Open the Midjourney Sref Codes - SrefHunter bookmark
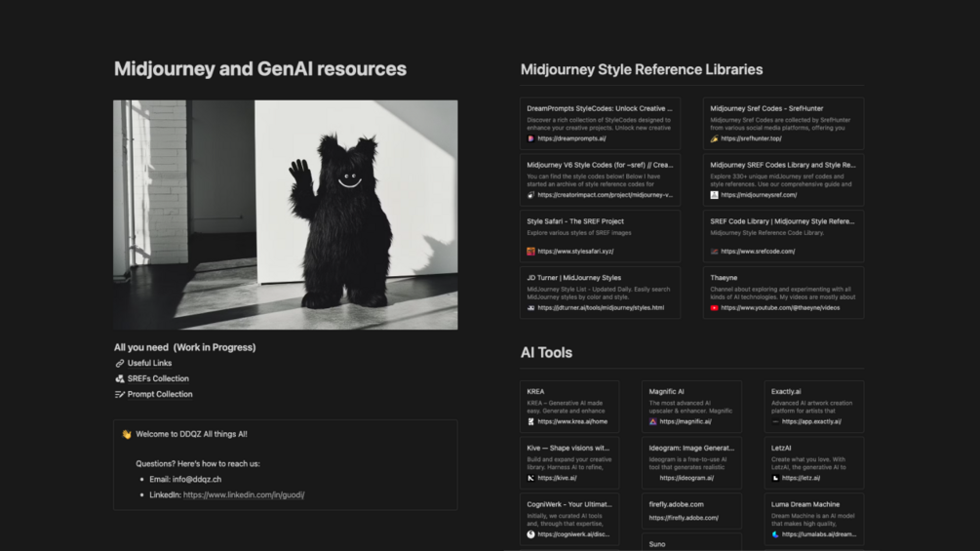980x551 pixels. [783, 123]
